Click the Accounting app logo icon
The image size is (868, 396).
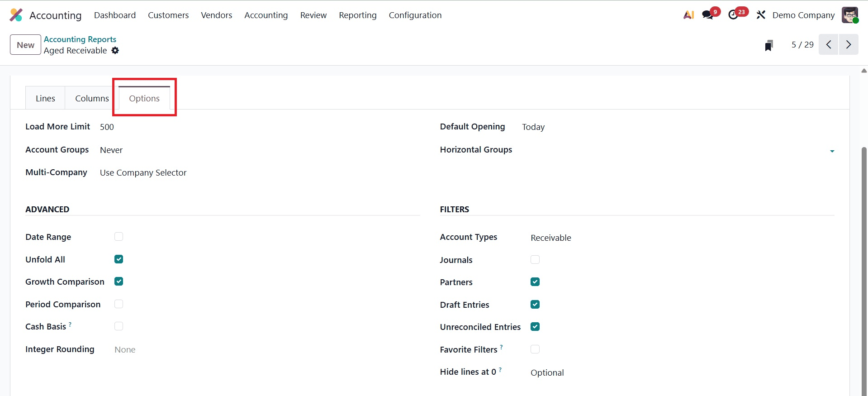point(16,15)
